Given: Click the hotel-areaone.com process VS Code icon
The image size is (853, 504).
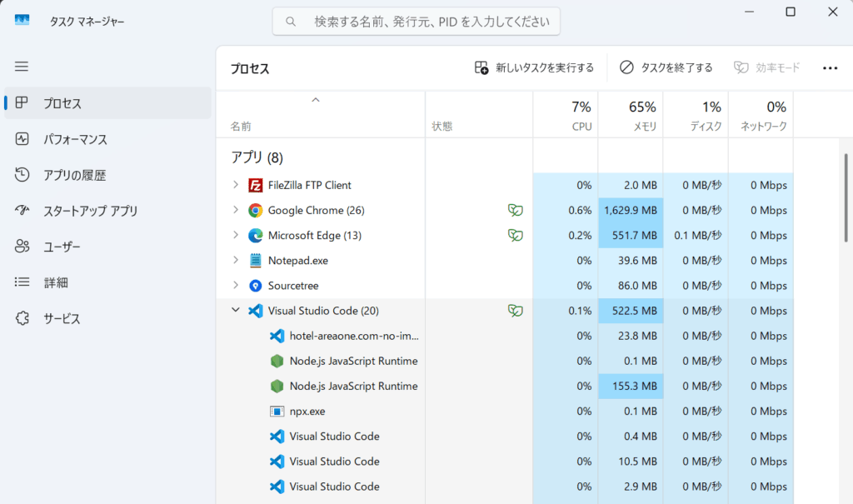Looking at the screenshot, I should tap(277, 336).
